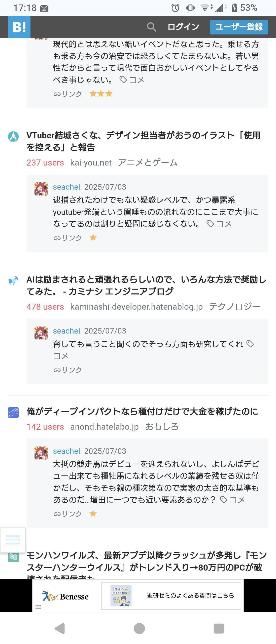Tap seachel's avatar on the VTuber comment
276x644 pixels.
click(41, 189)
